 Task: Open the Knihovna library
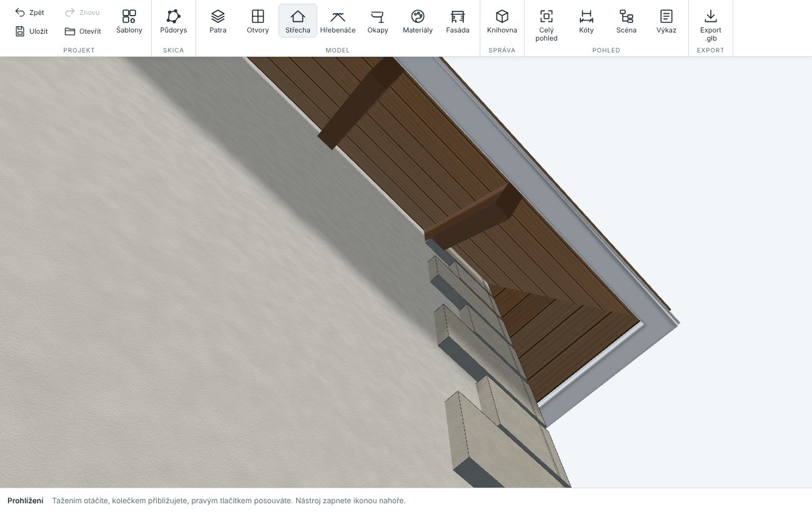tap(502, 21)
